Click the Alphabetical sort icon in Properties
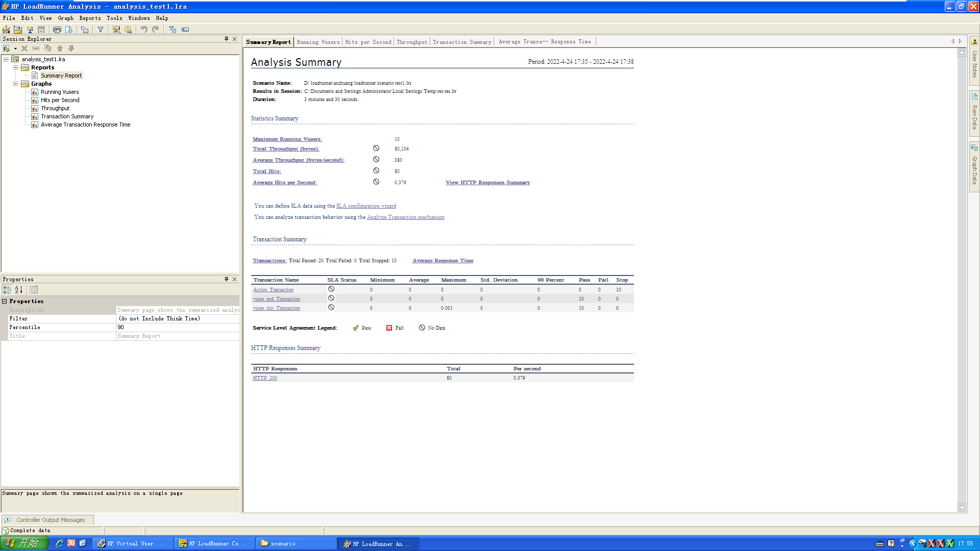 point(19,290)
